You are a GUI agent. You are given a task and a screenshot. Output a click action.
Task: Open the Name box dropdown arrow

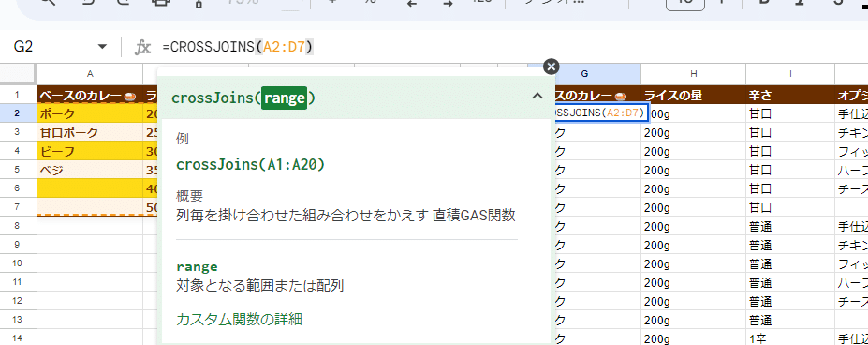tap(102, 47)
